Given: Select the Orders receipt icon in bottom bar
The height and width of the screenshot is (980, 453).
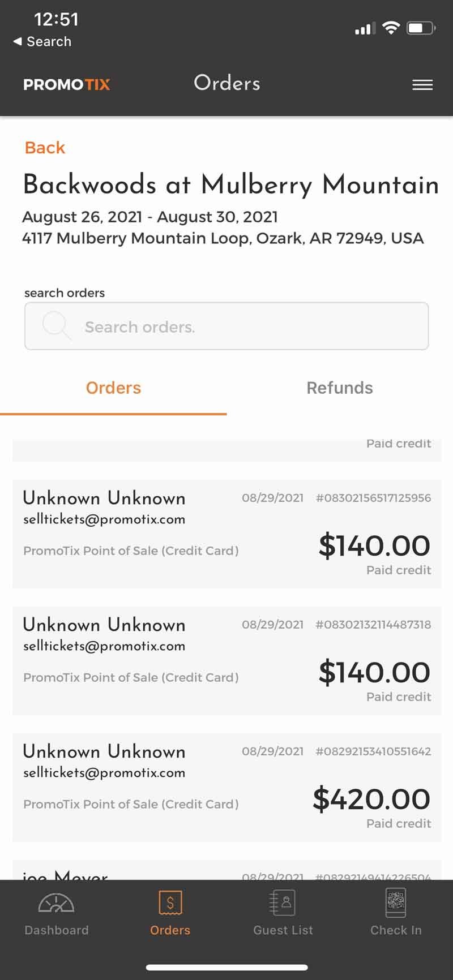Looking at the screenshot, I should (170, 903).
